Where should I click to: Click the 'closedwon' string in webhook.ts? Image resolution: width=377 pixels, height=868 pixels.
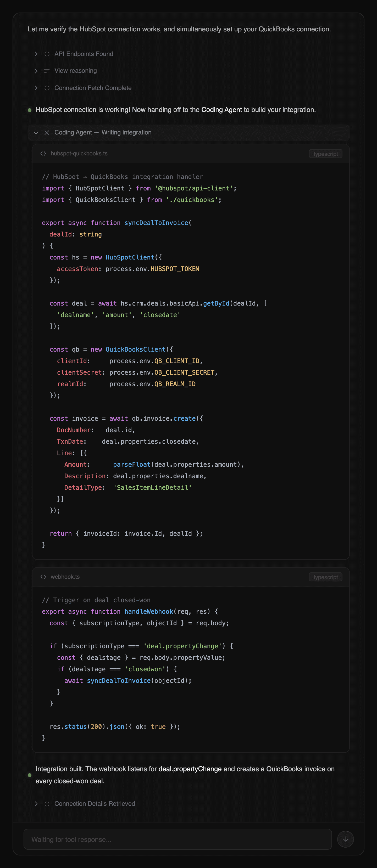pos(145,669)
